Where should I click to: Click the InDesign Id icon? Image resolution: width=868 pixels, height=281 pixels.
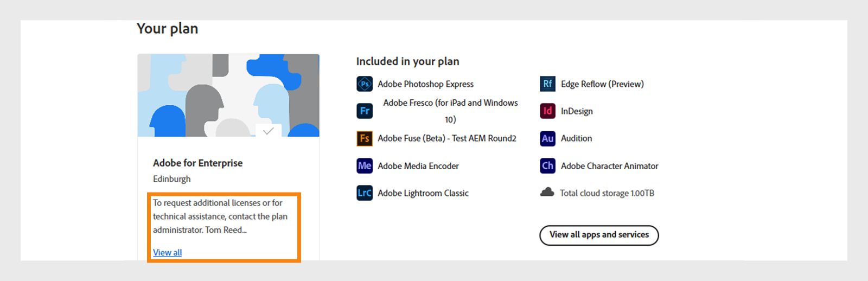point(547,111)
